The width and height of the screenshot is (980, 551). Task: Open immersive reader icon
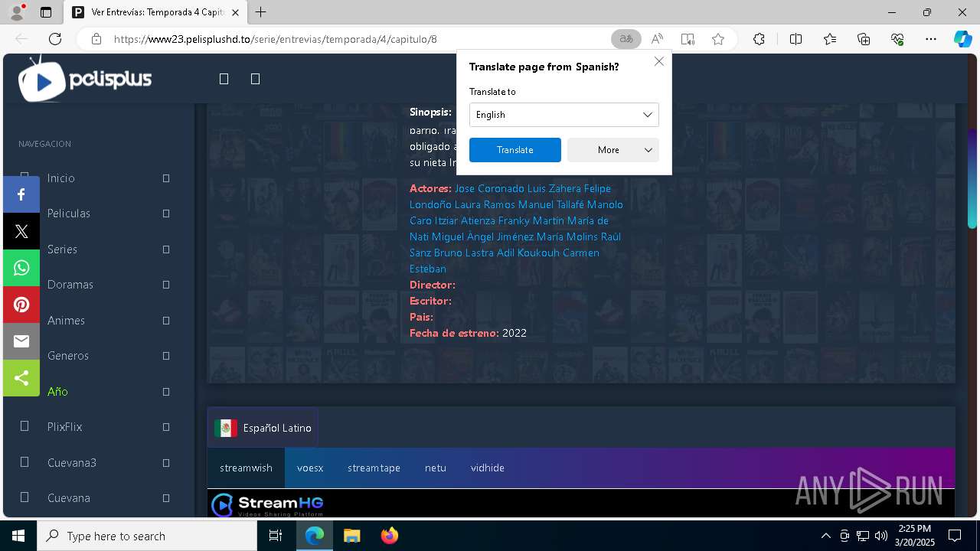pyautogui.click(x=688, y=39)
